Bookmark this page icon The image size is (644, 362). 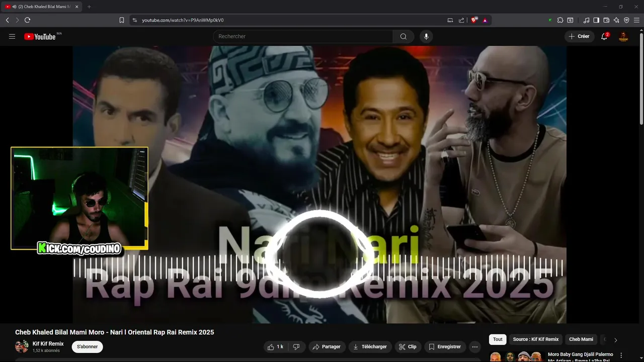122,20
